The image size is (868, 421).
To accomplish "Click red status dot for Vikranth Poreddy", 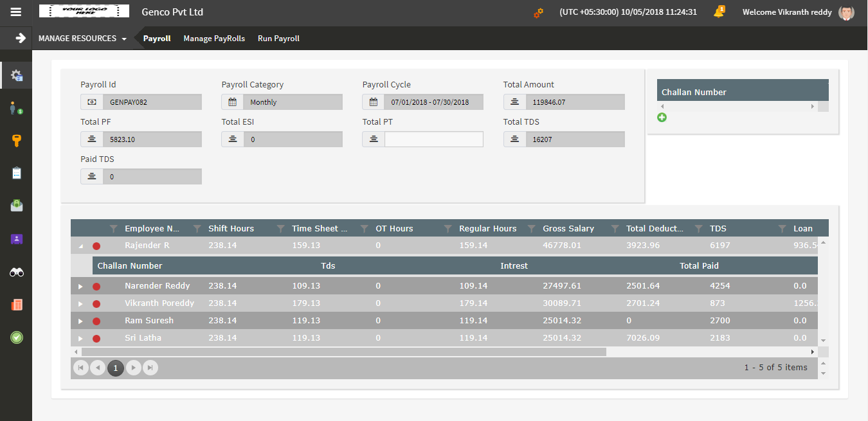I will [x=96, y=304].
